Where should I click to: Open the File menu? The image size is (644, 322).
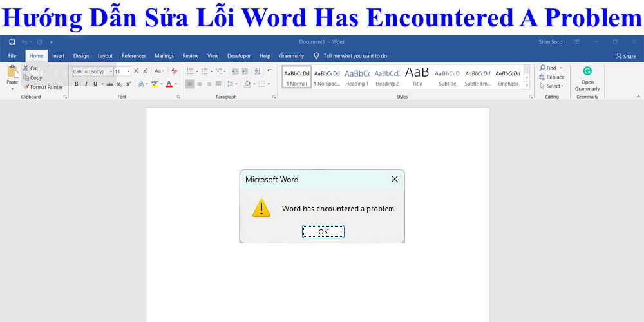click(12, 56)
